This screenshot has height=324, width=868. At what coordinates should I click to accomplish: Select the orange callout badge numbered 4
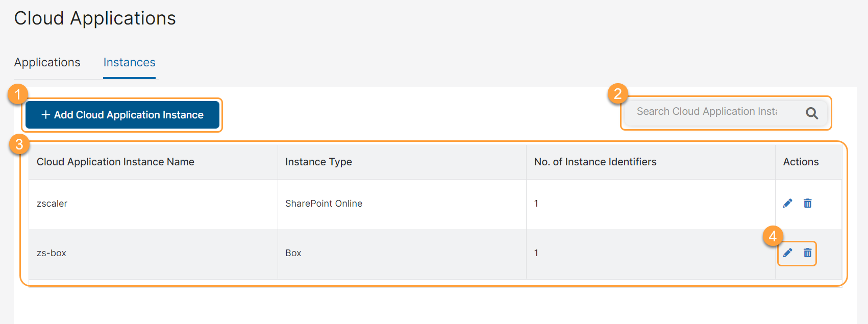click(x=773, y=236)
